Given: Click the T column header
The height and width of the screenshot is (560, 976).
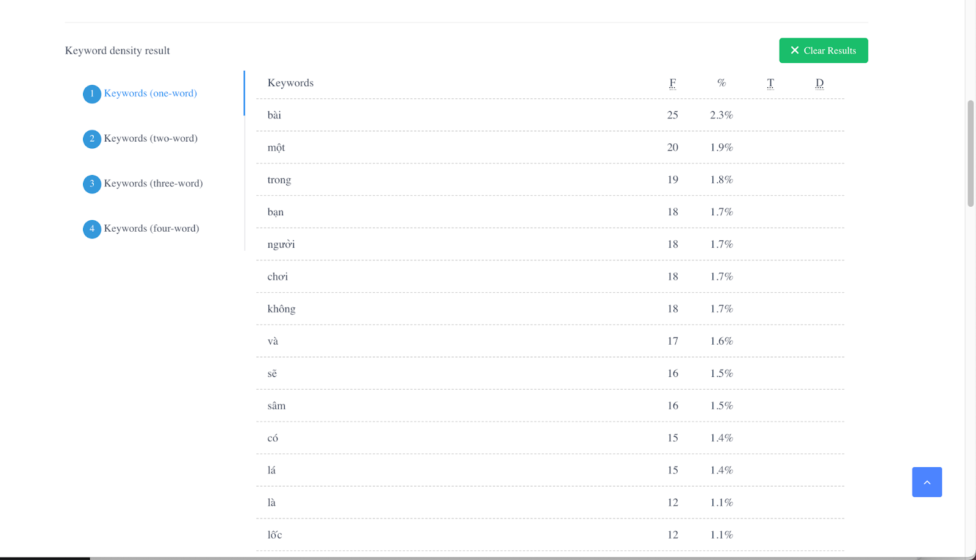Looking at the screenshot, I should pyautogui.click(x=770, y=83).
